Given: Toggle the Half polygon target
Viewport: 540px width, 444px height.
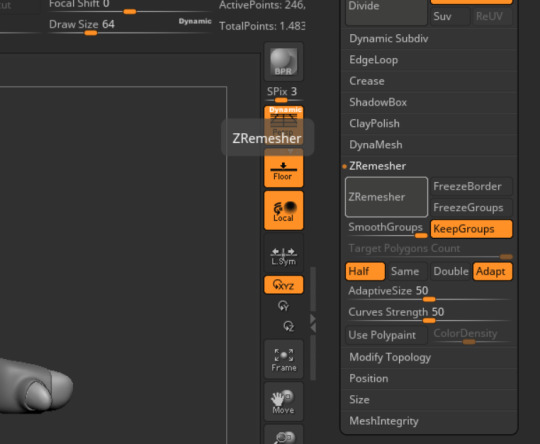Looking at the screenshot, I should [365, 271].
